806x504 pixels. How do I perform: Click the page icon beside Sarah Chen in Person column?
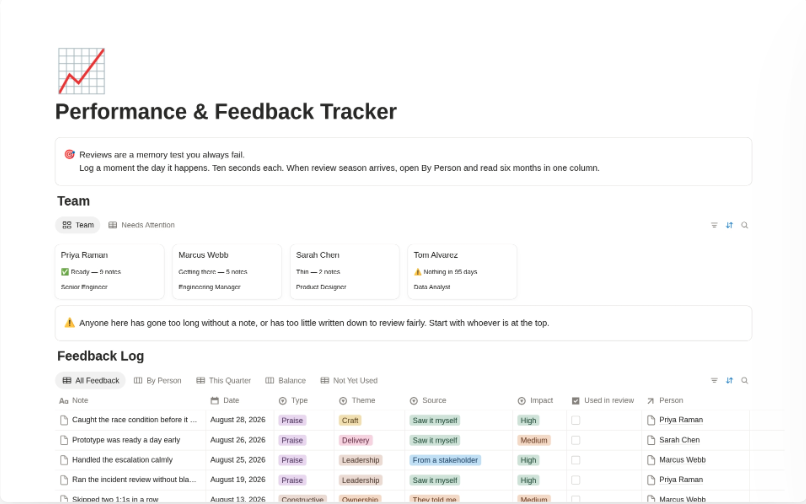coord(651,440)
